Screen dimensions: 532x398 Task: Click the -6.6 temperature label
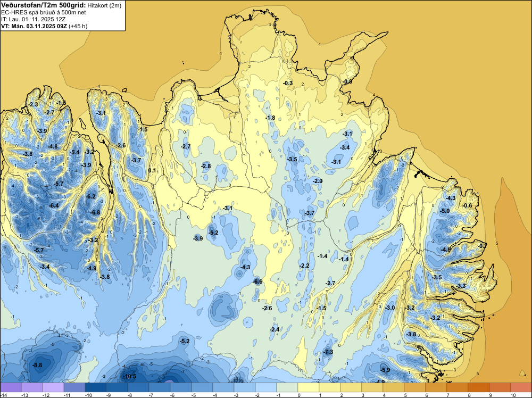click(257, 281)
